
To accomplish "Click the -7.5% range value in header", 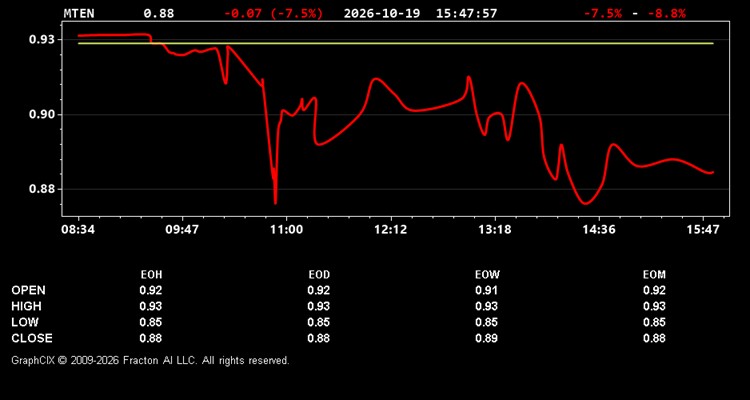I will pyautogui.click(x=603, y=13).
